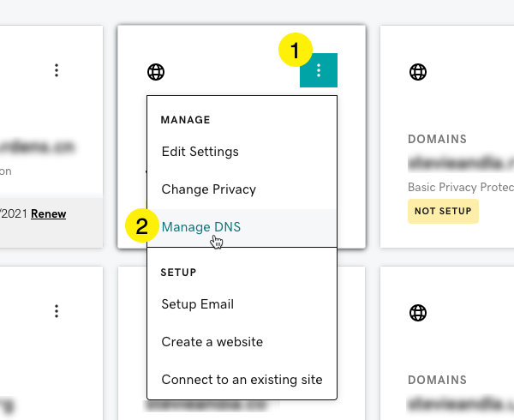Select Setup Email under Setup
The width and height of the screenshot is (514, 420).
[x=197, y=304]
